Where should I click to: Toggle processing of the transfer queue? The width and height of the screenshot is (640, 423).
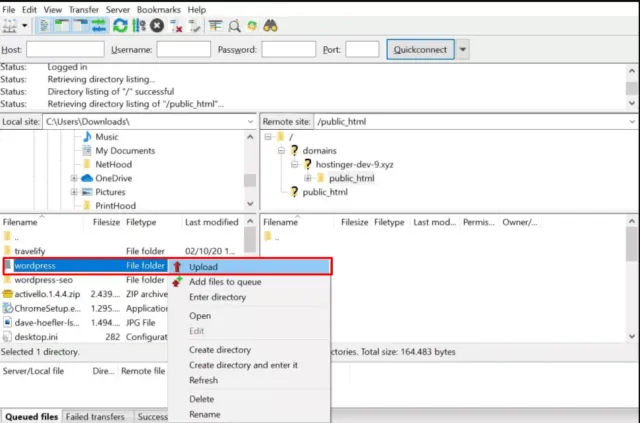[139, 25]
